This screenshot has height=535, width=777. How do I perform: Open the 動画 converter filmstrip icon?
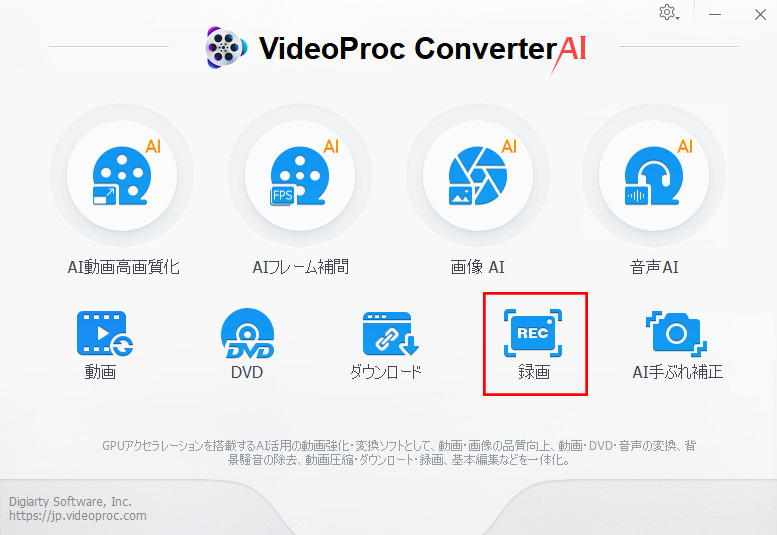coord(105,333)
